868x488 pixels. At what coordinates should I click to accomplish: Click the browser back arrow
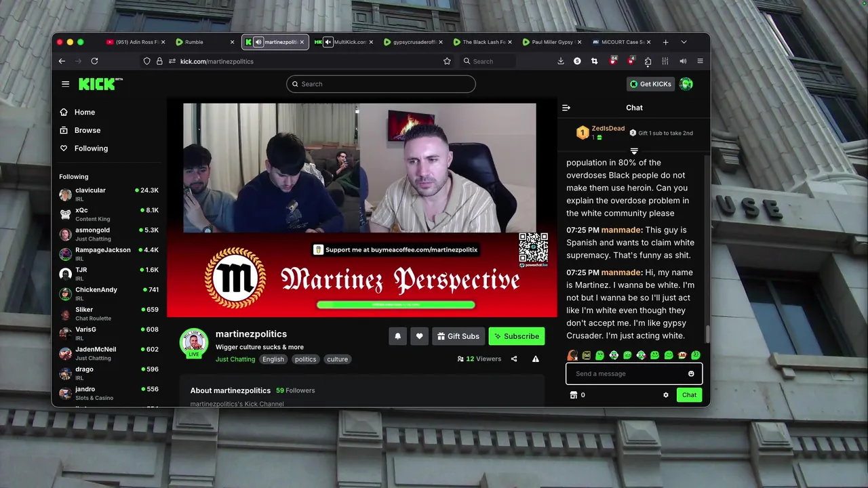pos(62,61)
